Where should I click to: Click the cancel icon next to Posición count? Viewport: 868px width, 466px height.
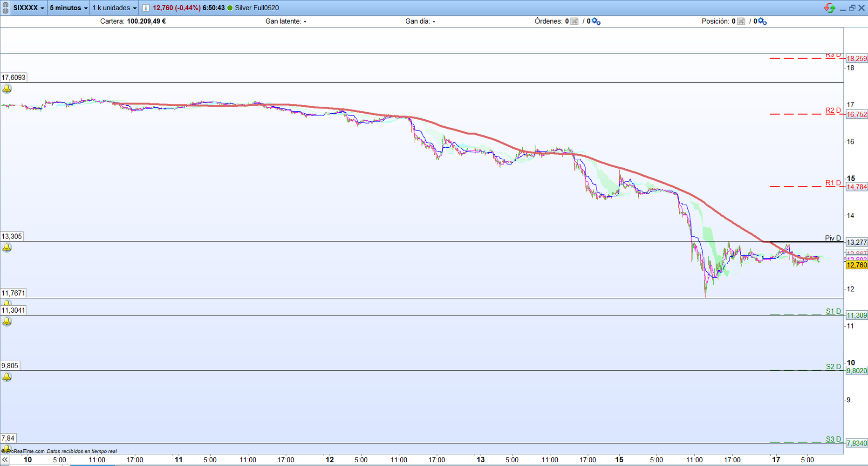741,21
